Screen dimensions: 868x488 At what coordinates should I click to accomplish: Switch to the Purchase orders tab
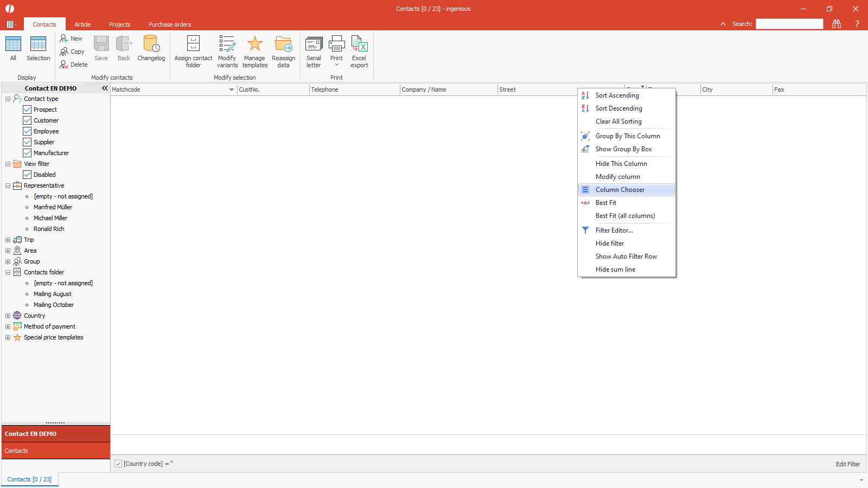pos(170,24)
